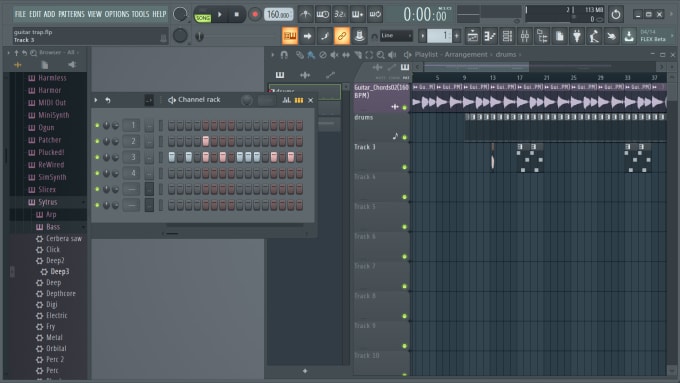Open the playlist window icon in toolbar
The image size is (680, 383).
(473, 36)
